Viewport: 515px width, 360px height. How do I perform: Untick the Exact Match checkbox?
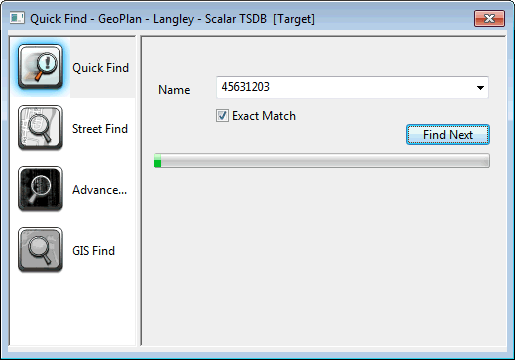coord(222,116)
